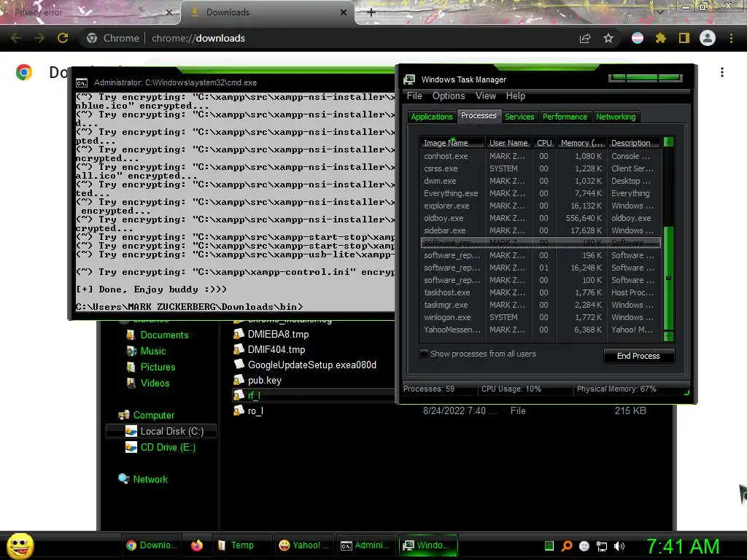Click the End Process button
Screen dimensions: 747x560
click(638, 356)
